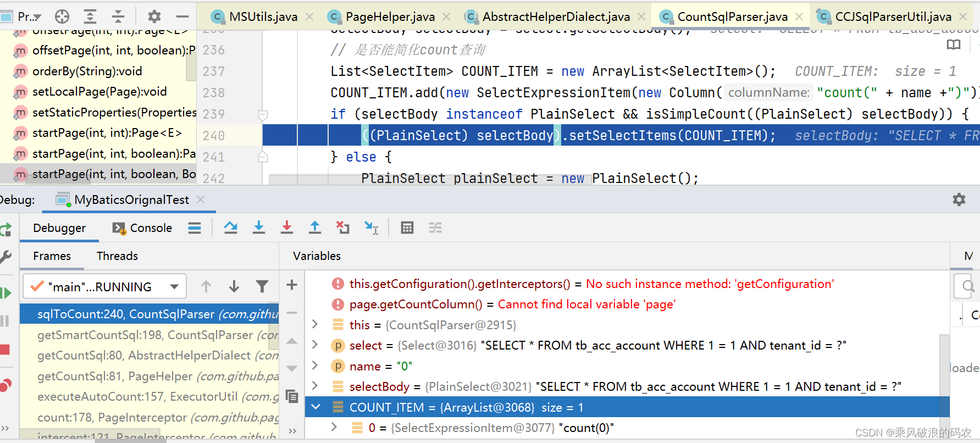Go to next frame down arrow
Screen dimensions: 980x443
[234, 286]
